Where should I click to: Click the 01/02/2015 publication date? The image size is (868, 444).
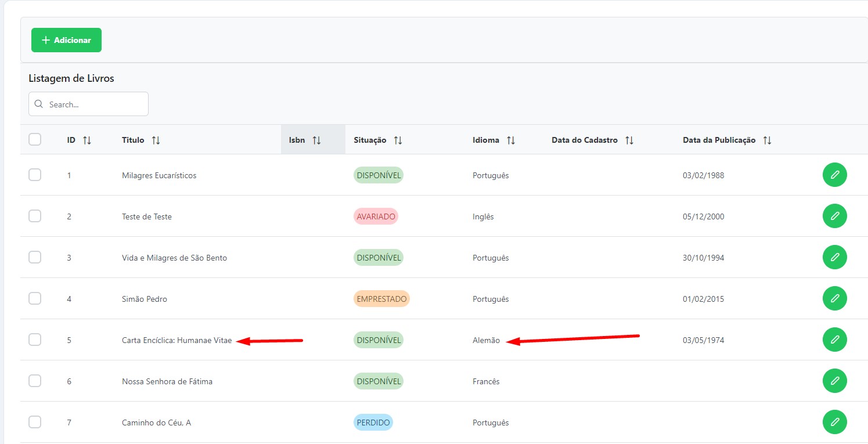click(x=703, y=299)
